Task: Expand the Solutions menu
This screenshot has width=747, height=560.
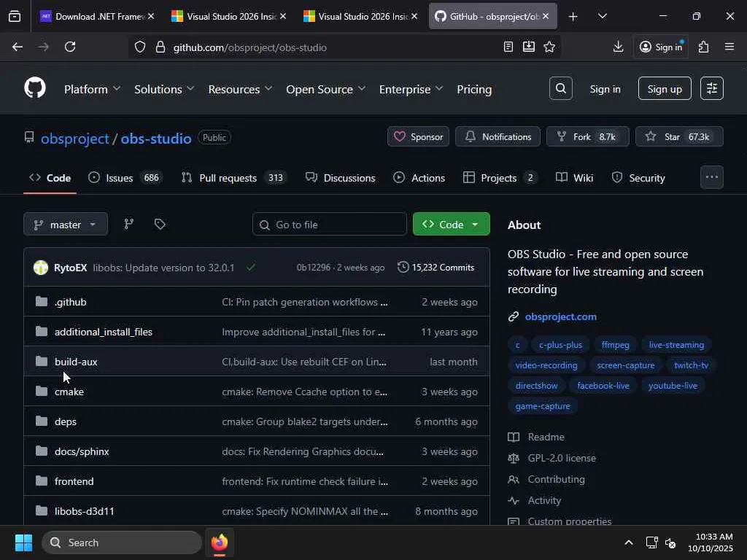Action: (x=164, y=89)
